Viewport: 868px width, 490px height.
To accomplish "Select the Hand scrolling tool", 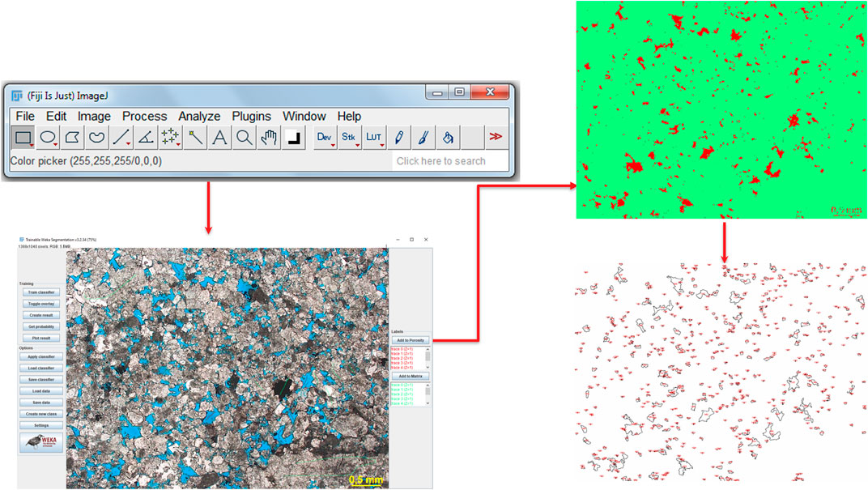I will [269, 138].
